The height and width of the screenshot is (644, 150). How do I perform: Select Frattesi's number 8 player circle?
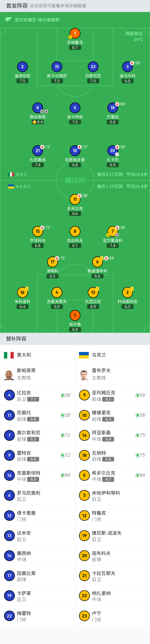[x=38, y=108]
